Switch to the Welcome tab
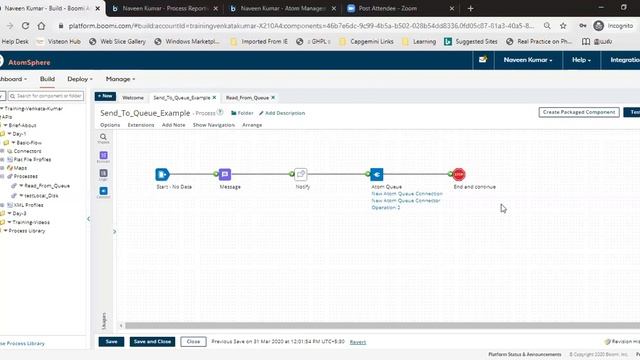640x360 pixels. coord(133,98)
